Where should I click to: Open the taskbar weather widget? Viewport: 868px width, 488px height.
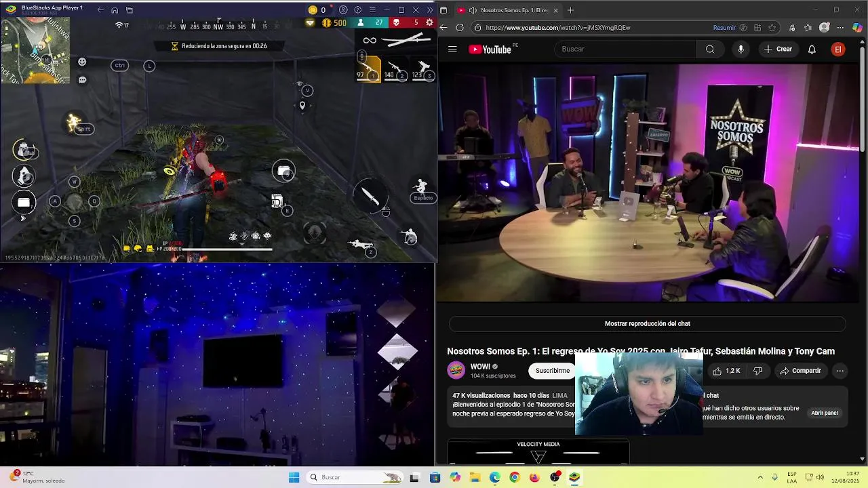coord(37,477)
